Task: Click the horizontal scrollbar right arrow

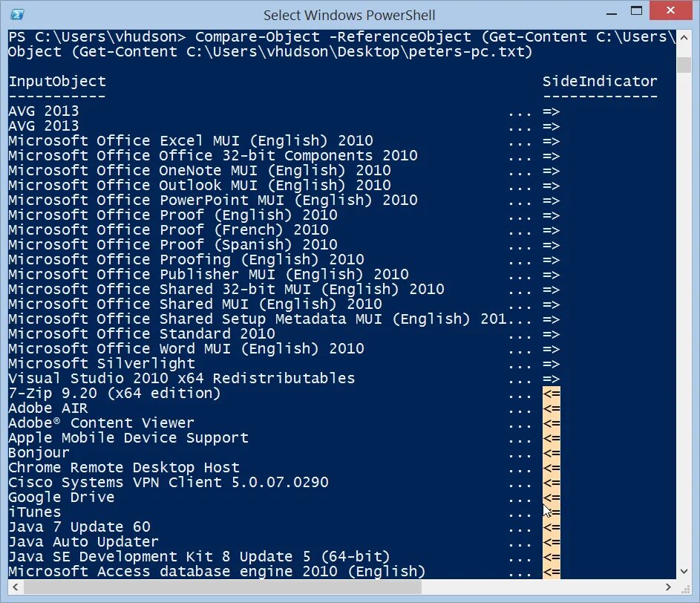Action: click(668, 587)
